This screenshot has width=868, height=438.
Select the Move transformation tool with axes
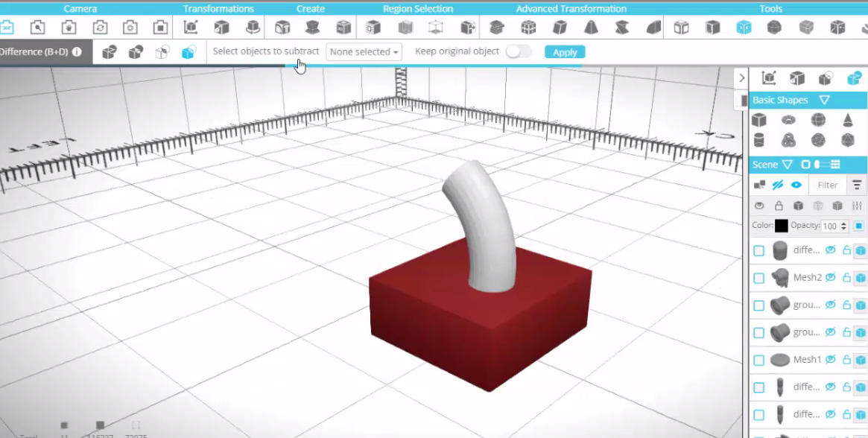(191, 27)
